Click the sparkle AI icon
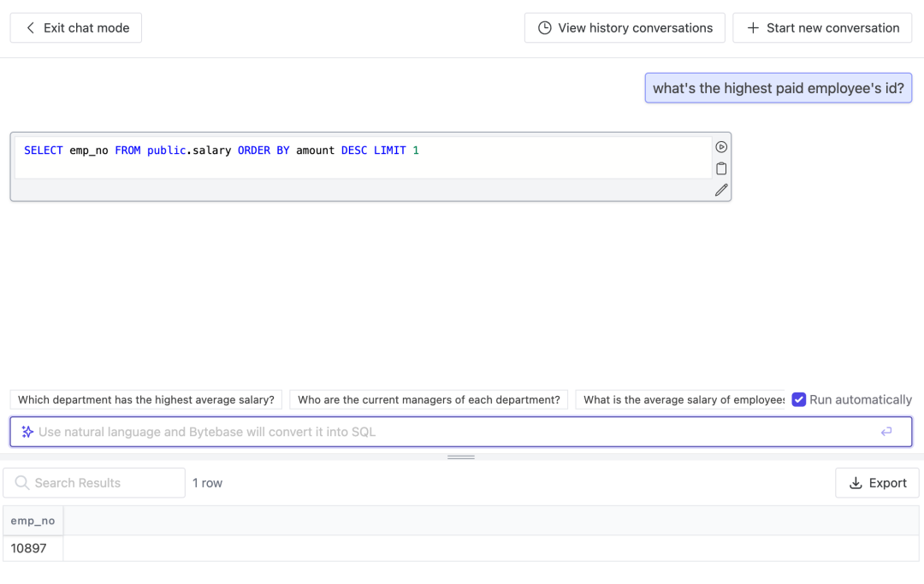This screenshot has width=924, height=584. [x=27, y=432]
